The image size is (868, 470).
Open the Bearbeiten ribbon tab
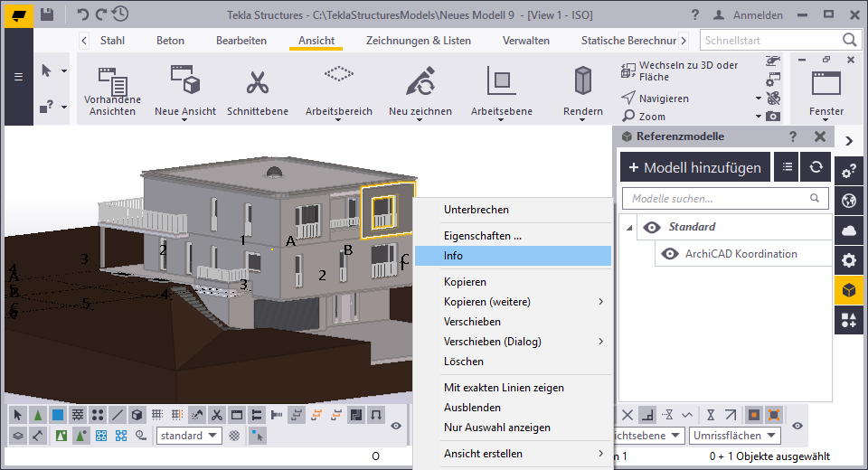click(241, 41)
